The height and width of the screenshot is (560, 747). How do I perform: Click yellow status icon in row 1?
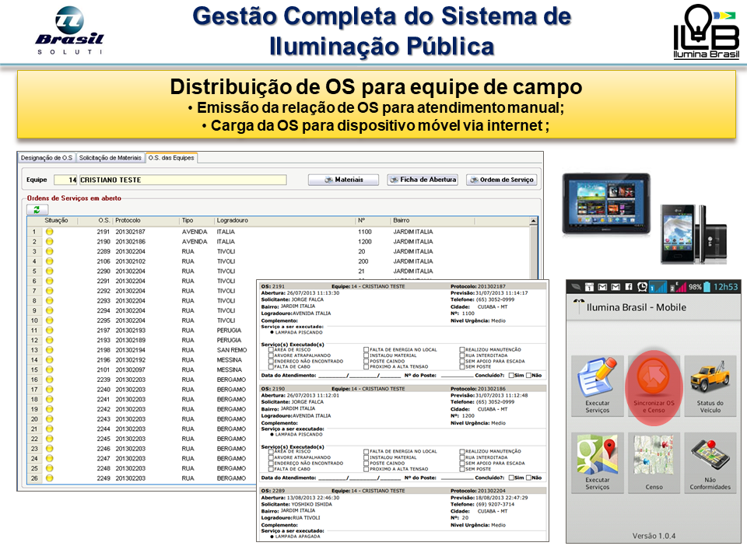pos(50,232)
